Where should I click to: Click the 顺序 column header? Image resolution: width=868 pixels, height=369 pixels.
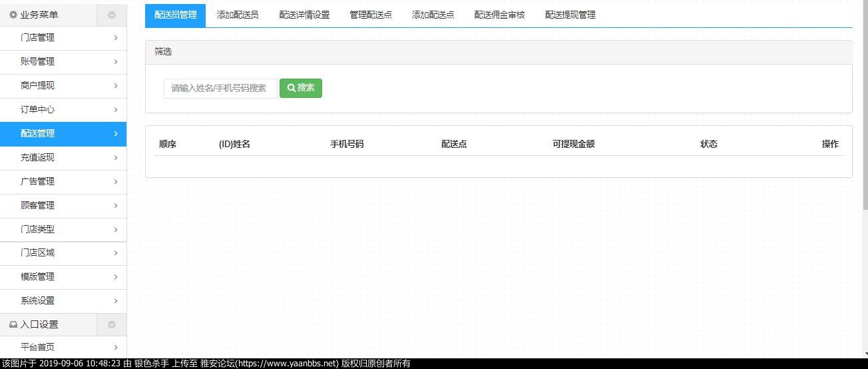point(168,144)
